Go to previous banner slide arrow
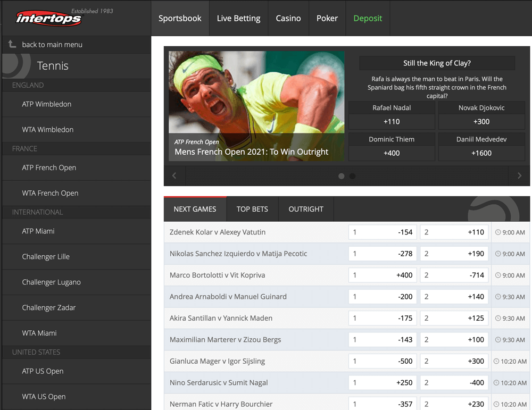The width and height of the screenshot is (532, 410). point(174,175)
